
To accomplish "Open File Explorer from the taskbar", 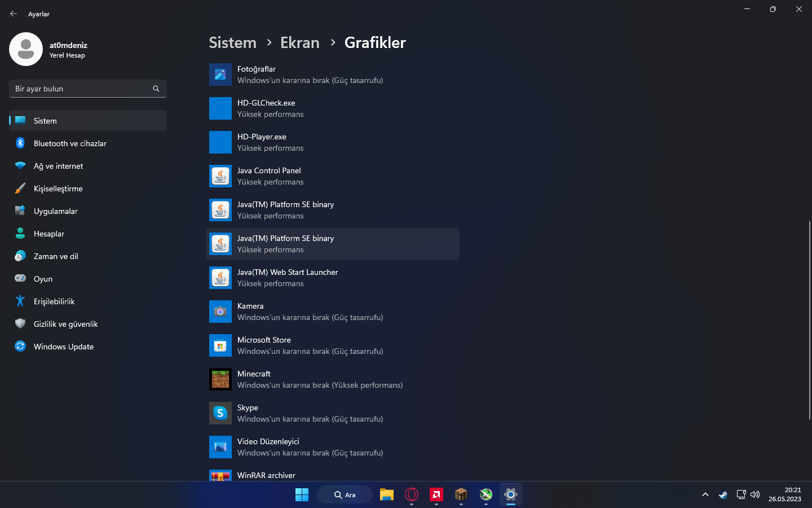I will (387, 494).
